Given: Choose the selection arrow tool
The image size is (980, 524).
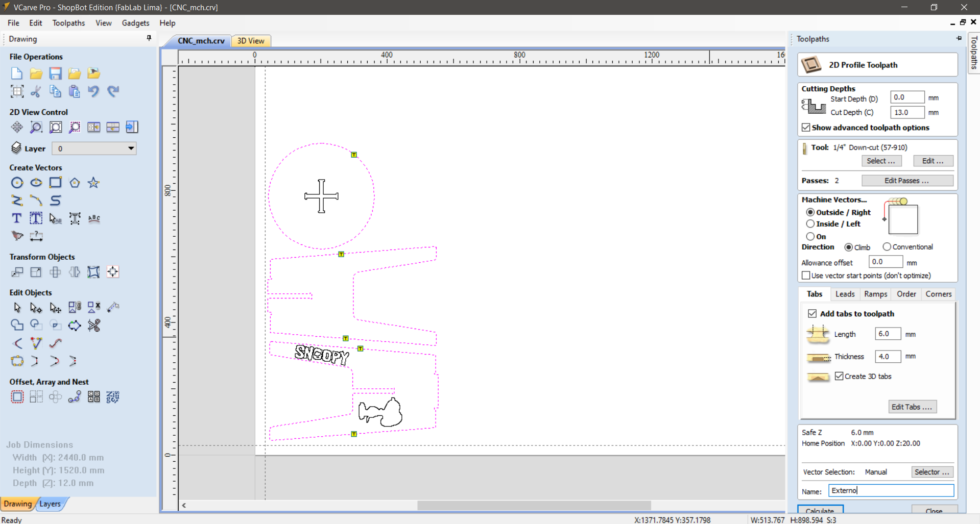Looking at the screenshot, I should (17, 308).
